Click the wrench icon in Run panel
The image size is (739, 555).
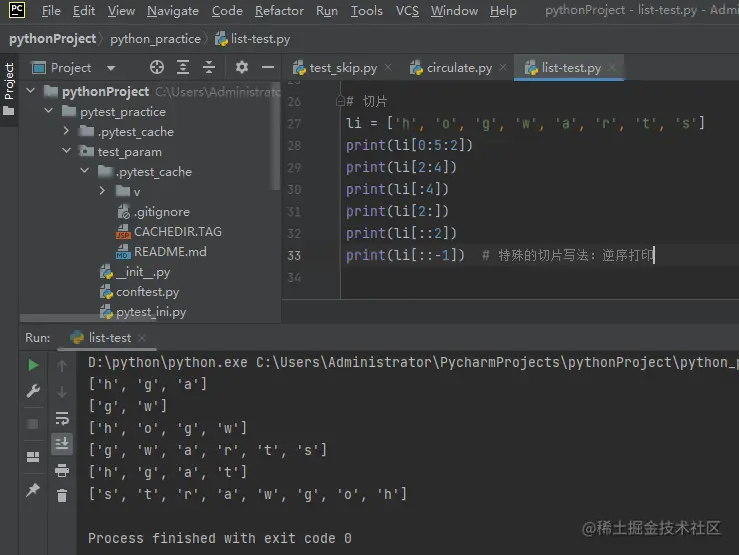click(x=33, y=391)
